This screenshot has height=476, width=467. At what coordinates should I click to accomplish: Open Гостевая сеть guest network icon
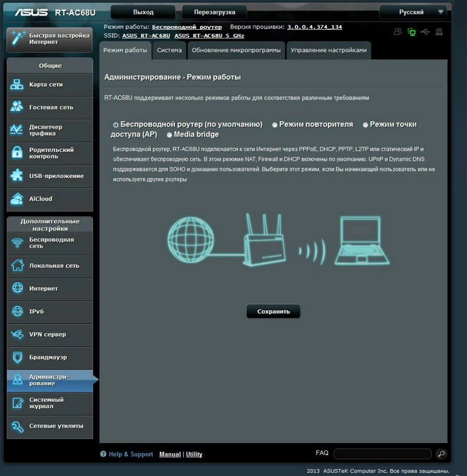pyautogui.click(x=17, y=106)
